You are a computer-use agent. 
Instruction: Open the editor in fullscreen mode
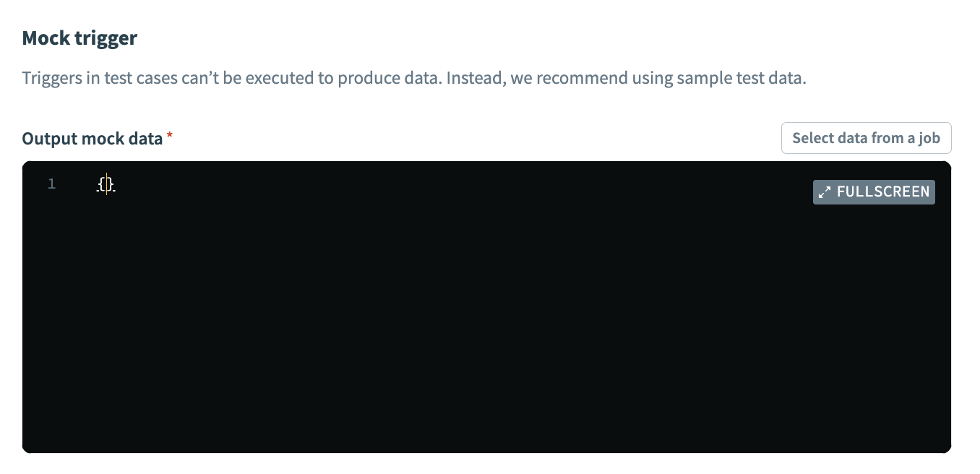pos(874,191)
